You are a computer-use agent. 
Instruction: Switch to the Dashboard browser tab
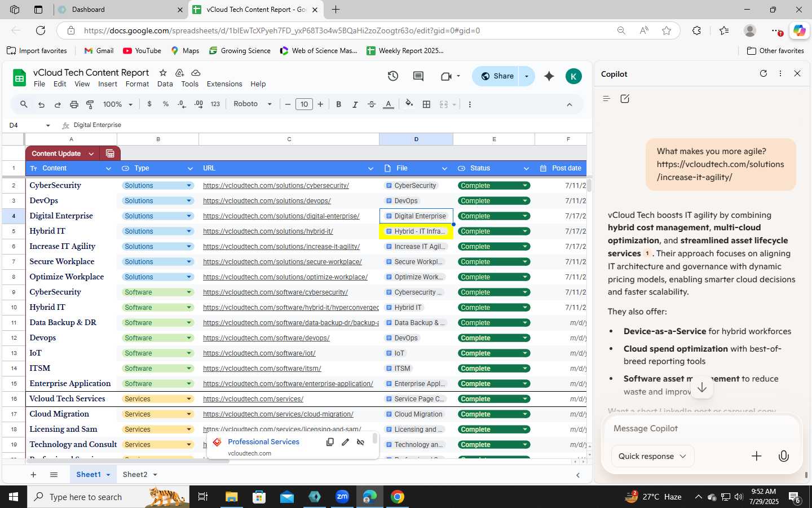click(121, 10)
